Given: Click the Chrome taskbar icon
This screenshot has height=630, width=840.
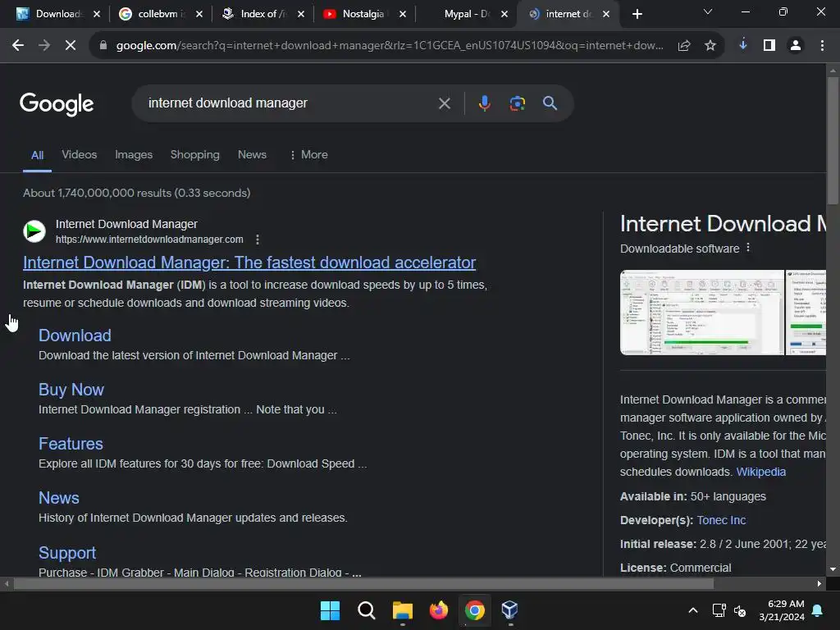Looking at the screenshot, I should 475,610.
